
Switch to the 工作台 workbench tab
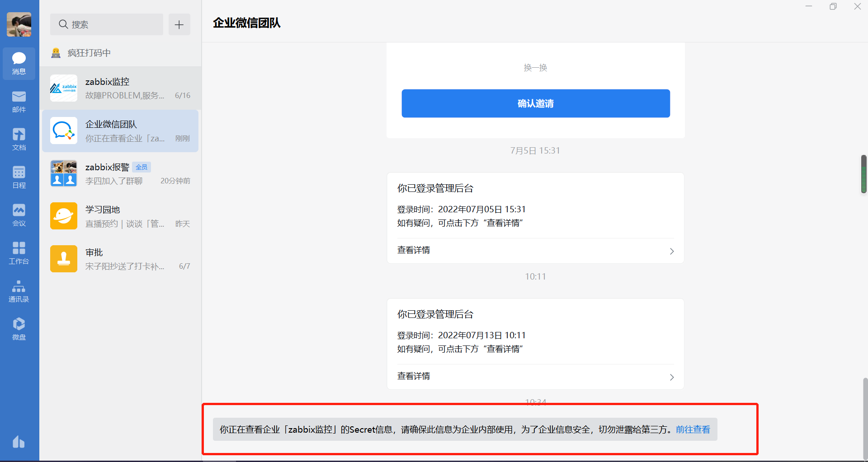(19, 252)
